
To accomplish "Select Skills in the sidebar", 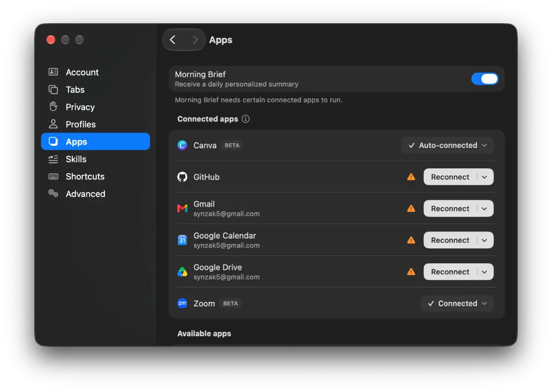I will (95, 159).
